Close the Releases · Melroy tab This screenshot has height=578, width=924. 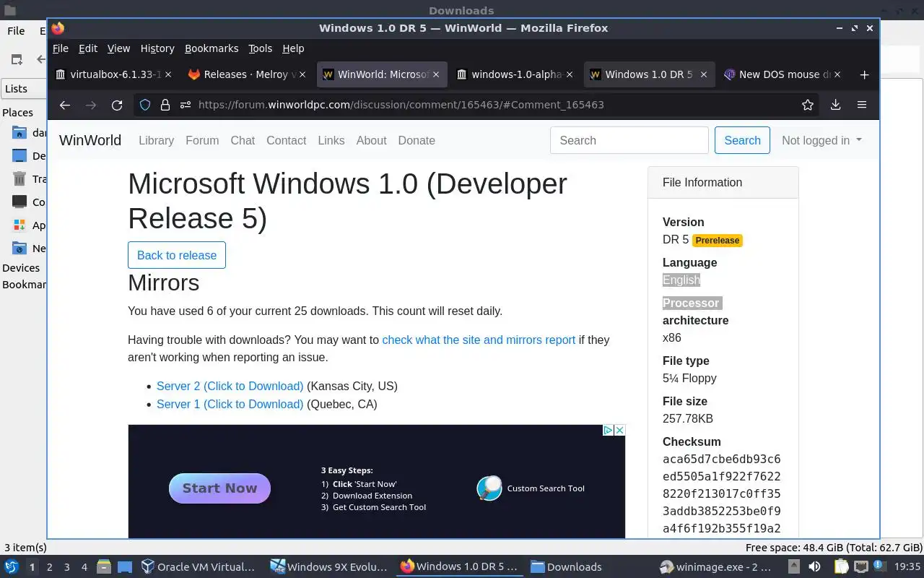(x=302, y=74)
